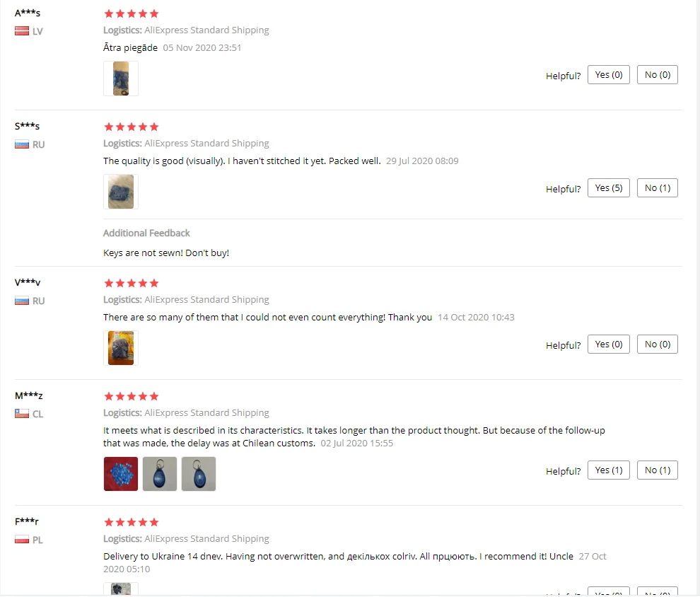This screenshot has width=700, height=597.
Task: Open A***s review photo thumbnail
Action: tap(120, 79)
